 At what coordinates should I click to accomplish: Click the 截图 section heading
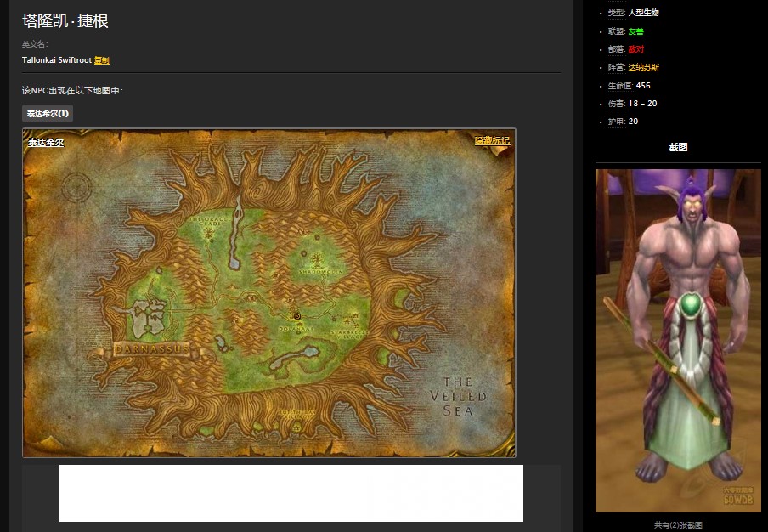(678, 147)
